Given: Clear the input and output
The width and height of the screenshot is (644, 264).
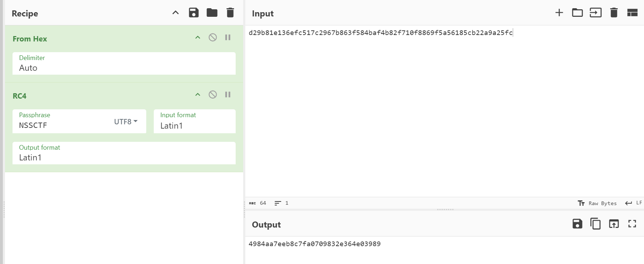Looking at the screenshot, I should [614, 13].
